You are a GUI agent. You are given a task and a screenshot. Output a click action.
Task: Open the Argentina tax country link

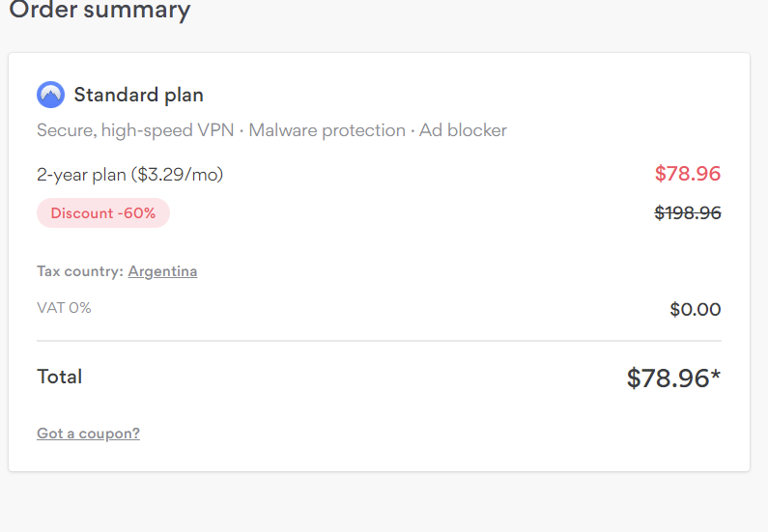coord(162,271)
